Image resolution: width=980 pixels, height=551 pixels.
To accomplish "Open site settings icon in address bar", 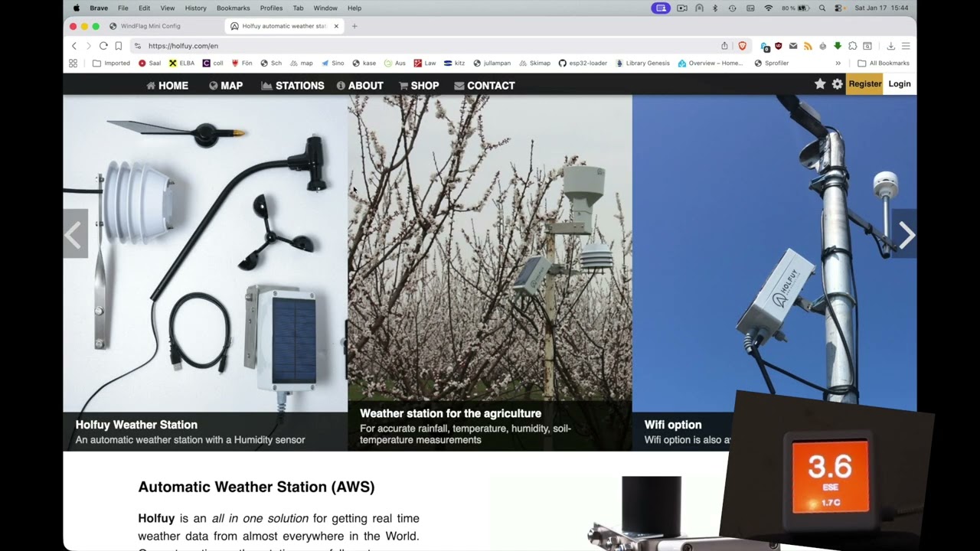I will click(138, 46).
